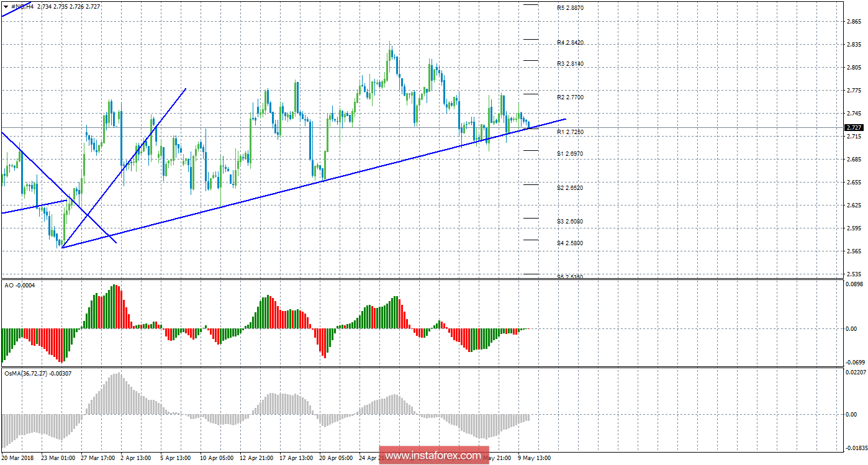Click the R3 2.8140 pivot label
The width and height of the screenshot is (868, 465).
570,64
